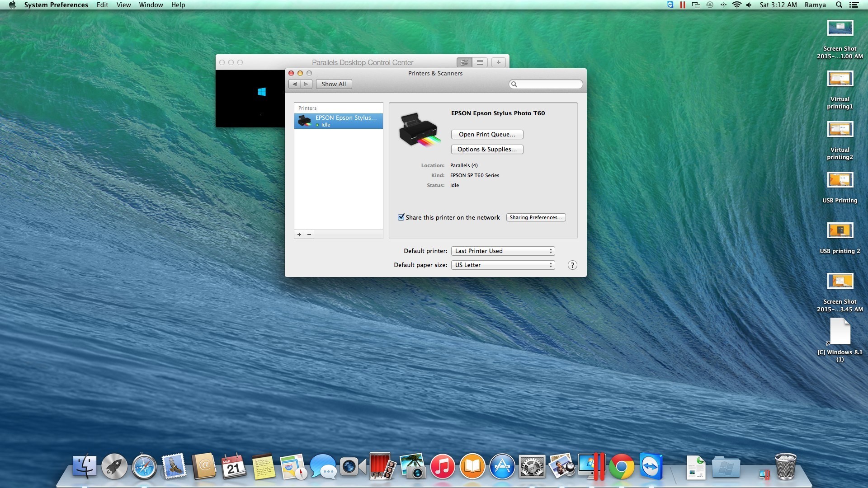Open View menu
Screen dimensions: 868x488
123,5
